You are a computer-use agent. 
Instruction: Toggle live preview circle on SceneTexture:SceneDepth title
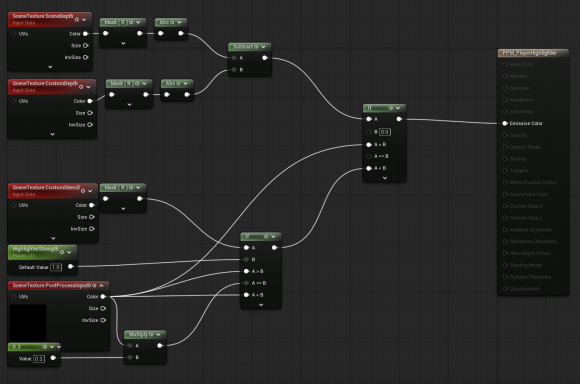77,19
